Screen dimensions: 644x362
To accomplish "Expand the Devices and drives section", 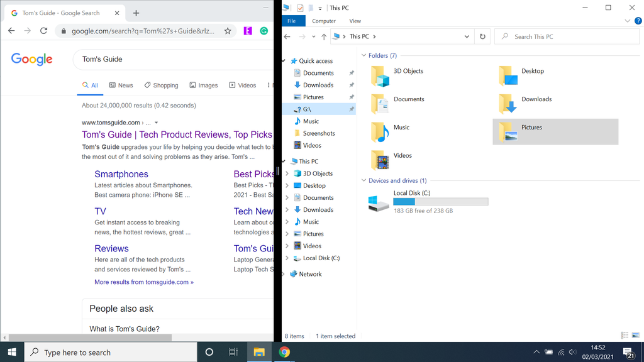I will point(363,180).
